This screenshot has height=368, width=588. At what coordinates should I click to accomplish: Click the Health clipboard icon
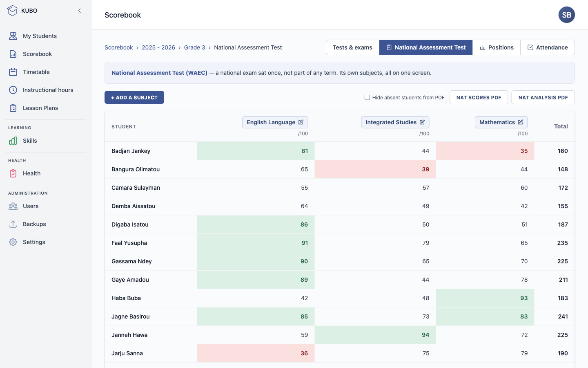13,173
